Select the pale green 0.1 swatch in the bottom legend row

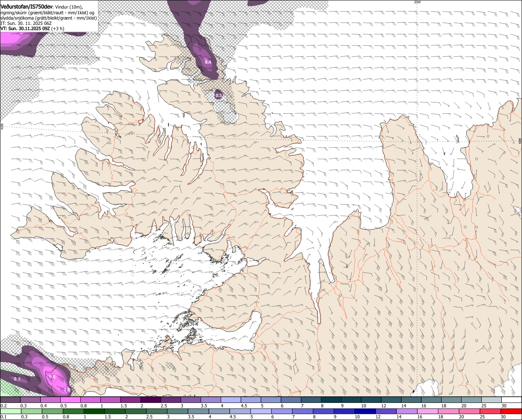click(11, 411)
